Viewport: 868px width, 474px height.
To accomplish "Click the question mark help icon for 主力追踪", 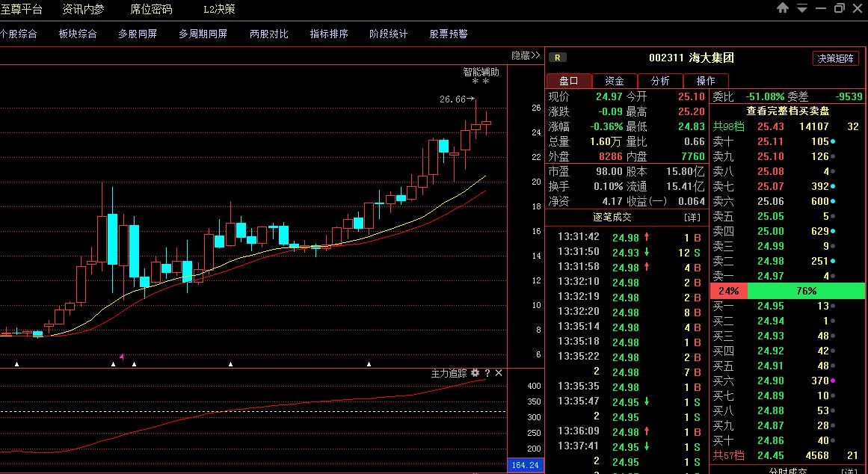I will pos(487,373).
